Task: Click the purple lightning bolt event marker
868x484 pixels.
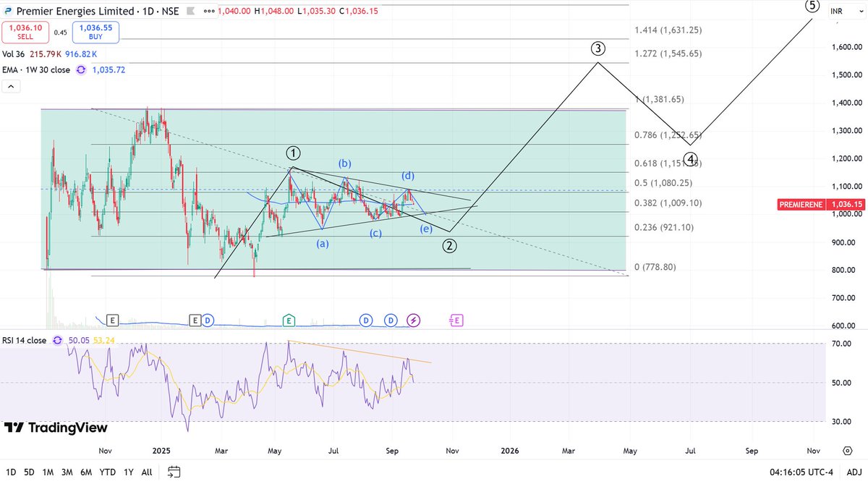Action: (x=414, y=319)
